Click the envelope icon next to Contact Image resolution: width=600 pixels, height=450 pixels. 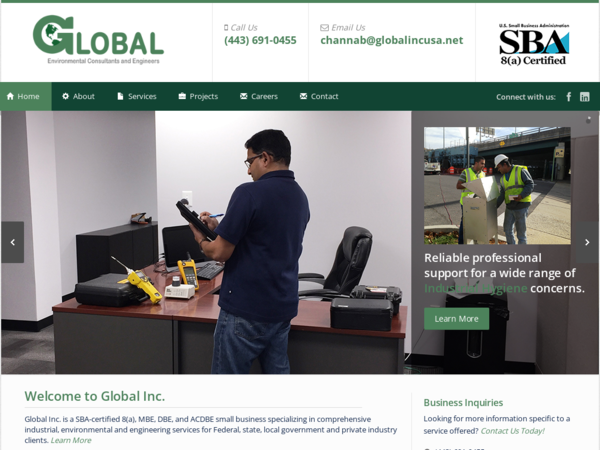(303, 96)
